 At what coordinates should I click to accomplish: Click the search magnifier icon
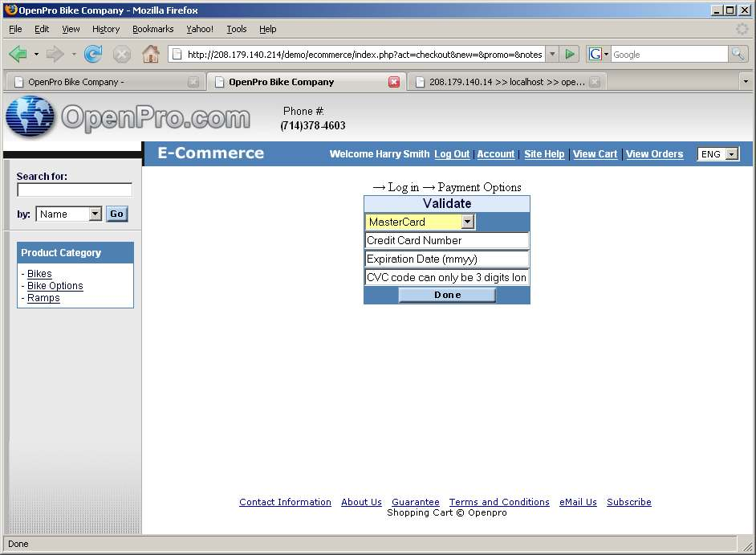tap(738, 54)
